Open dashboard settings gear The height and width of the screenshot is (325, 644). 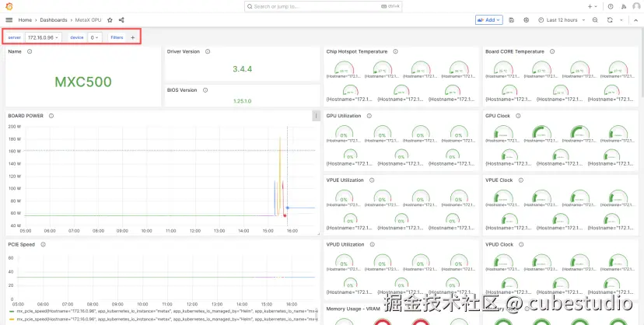pyautogui.click(x=526, y=19)
